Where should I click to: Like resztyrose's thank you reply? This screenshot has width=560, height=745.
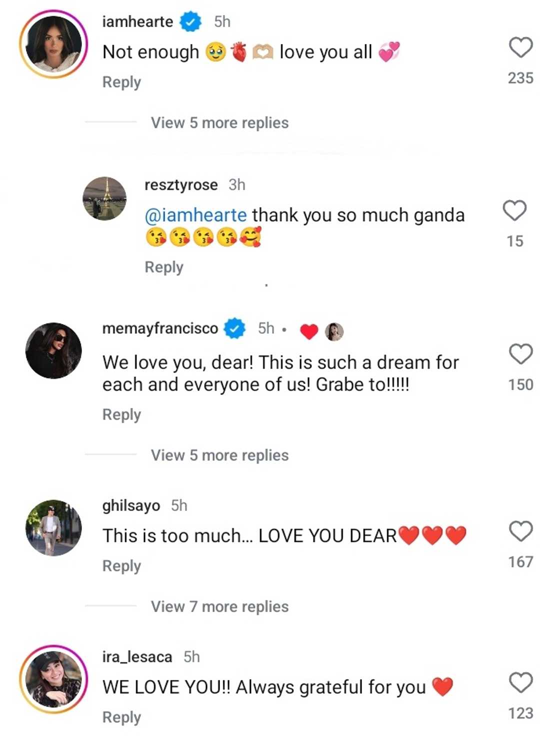click(x=514, y=210)
